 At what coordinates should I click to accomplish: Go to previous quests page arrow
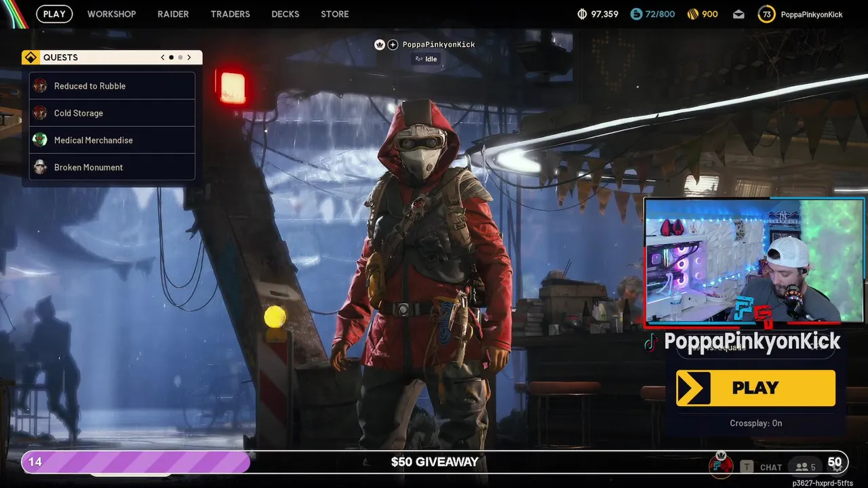(x=163, y=58)
